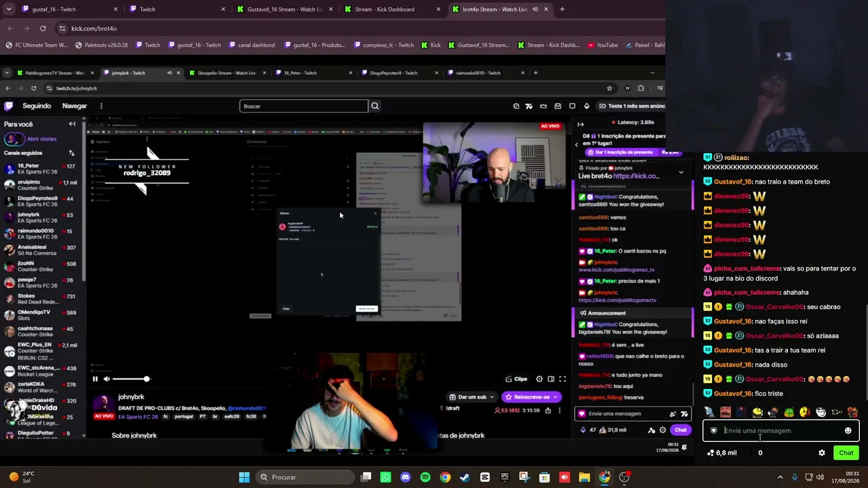Open a new tab in the inner browser
This screenshot has height=488, width=868.
point(535,73)
